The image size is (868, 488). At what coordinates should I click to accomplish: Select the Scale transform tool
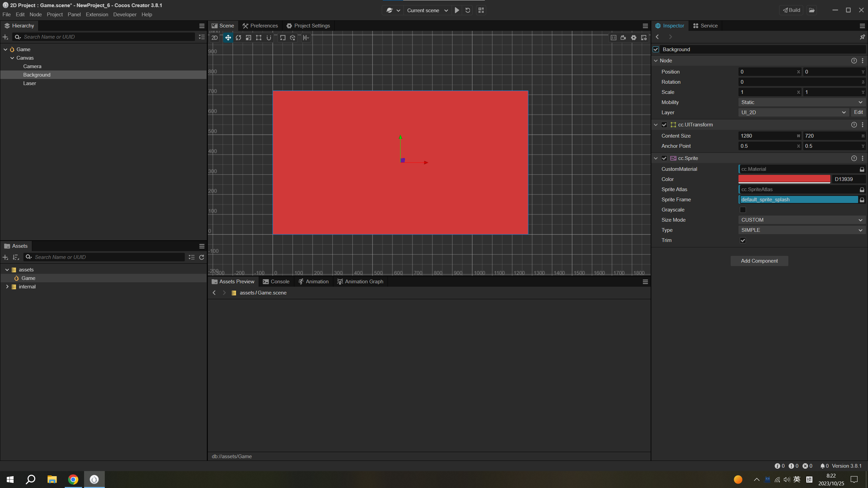coord(248,38)
